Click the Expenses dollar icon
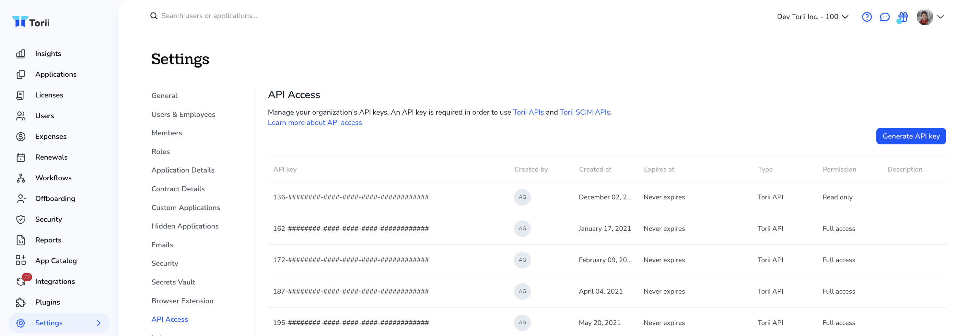Viewport: 980px width, 336px height. coord(20,137)
